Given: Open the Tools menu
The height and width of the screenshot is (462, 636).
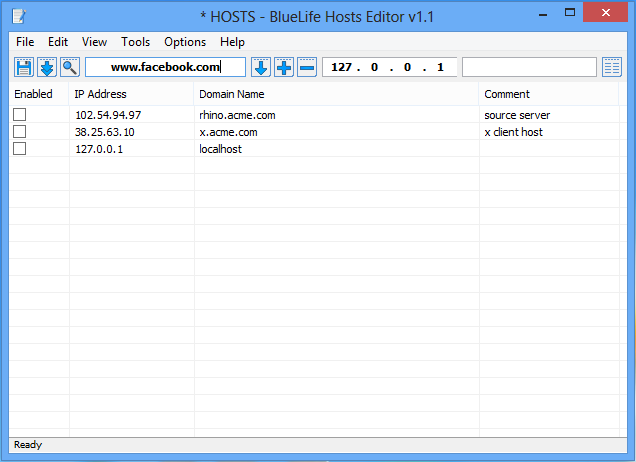Looking at the screenshot, I should coord(135,42).
